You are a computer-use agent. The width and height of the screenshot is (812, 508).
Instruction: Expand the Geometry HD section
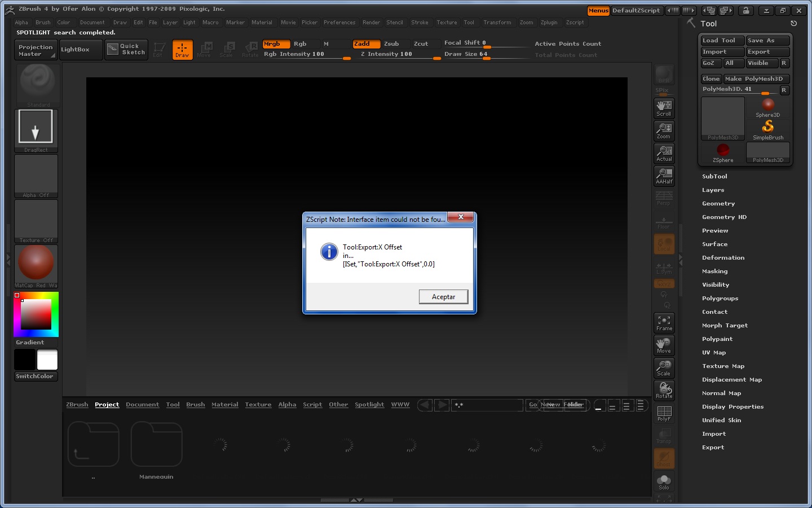724,217
